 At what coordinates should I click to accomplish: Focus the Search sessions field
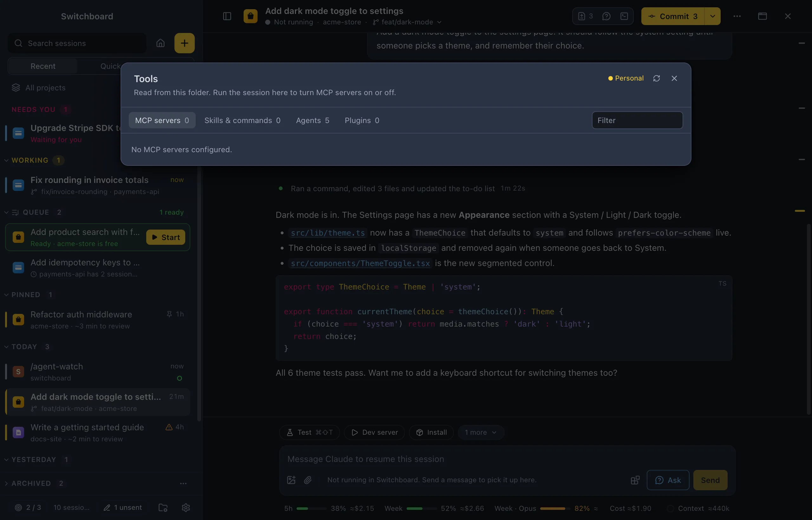point(77,43)
